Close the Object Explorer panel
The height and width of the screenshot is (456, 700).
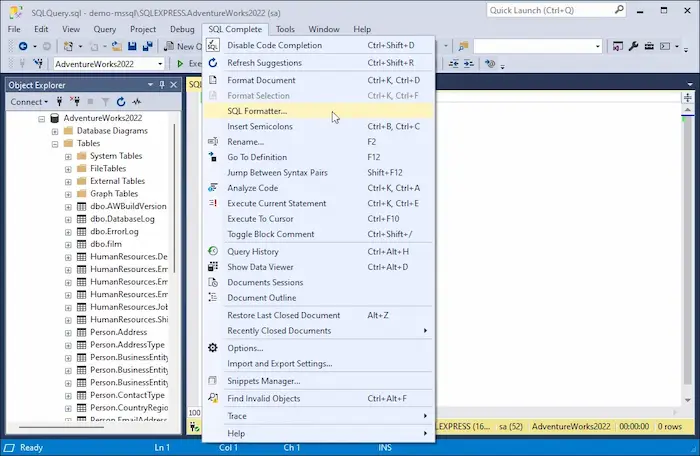[174, 85]
